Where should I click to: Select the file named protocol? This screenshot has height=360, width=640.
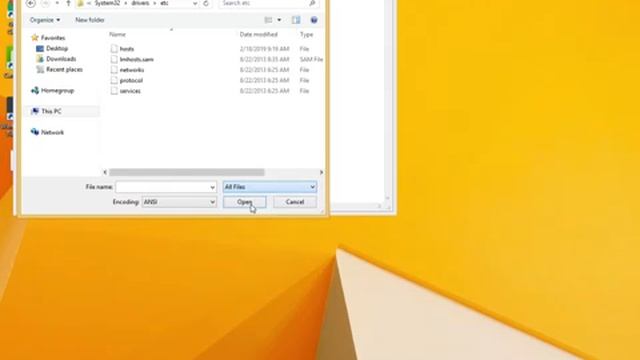[131, 80]
